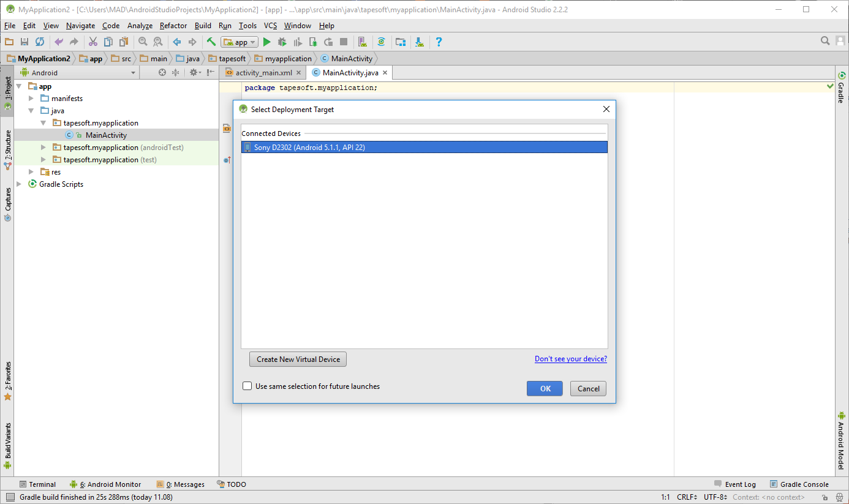The width and height of the screenshot is (849, 504).
Task: Switch to MainActivity.java editor tab
Action: pos(350,72)
